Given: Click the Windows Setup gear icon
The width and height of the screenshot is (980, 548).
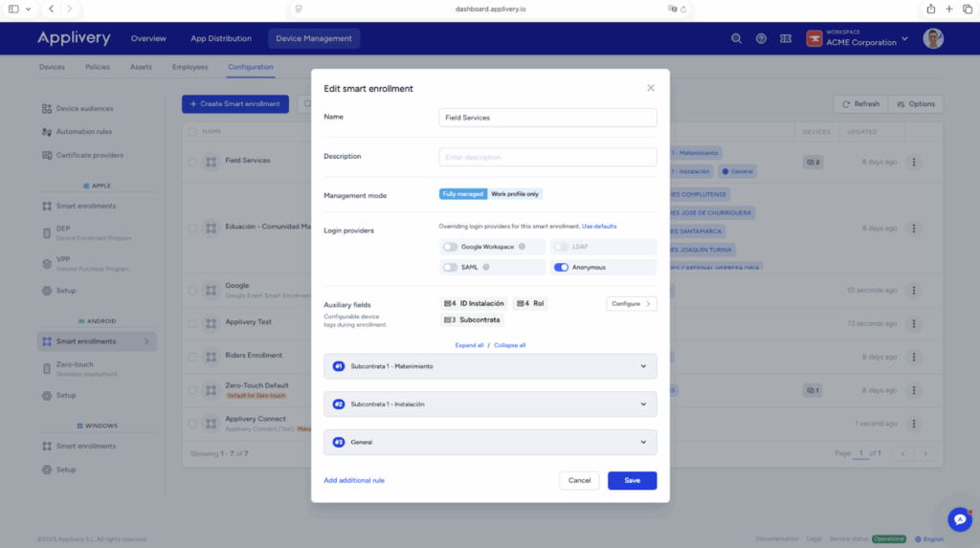Looking at the screenshot, I should point(47,470).
